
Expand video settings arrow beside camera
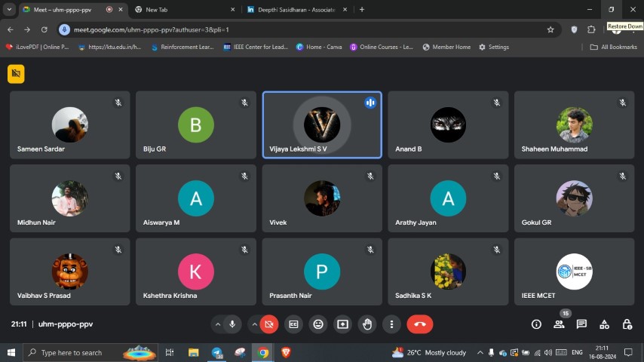click(x=254, y=324)
